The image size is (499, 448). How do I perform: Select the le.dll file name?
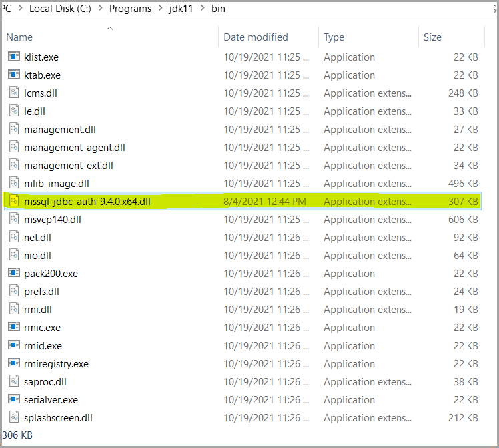(x=35, y=111)
